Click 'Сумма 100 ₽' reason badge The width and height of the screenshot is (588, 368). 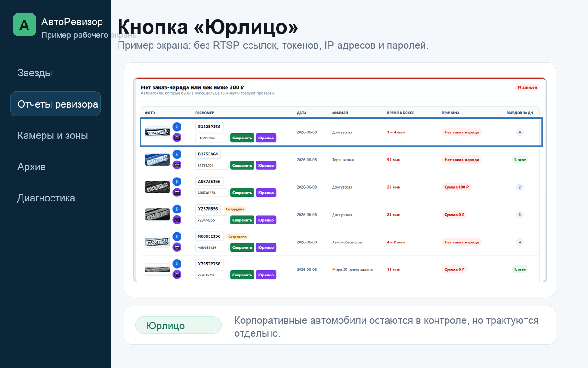tap(457, 187)
